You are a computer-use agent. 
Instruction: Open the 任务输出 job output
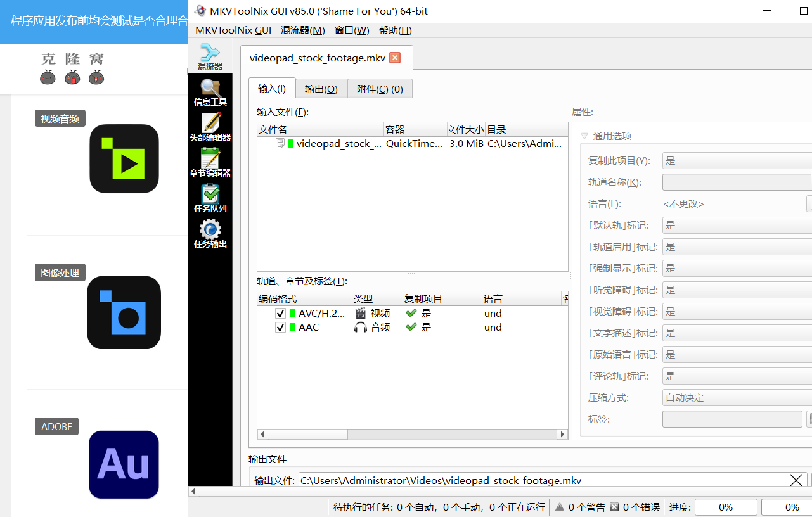(x=210, y=234)
